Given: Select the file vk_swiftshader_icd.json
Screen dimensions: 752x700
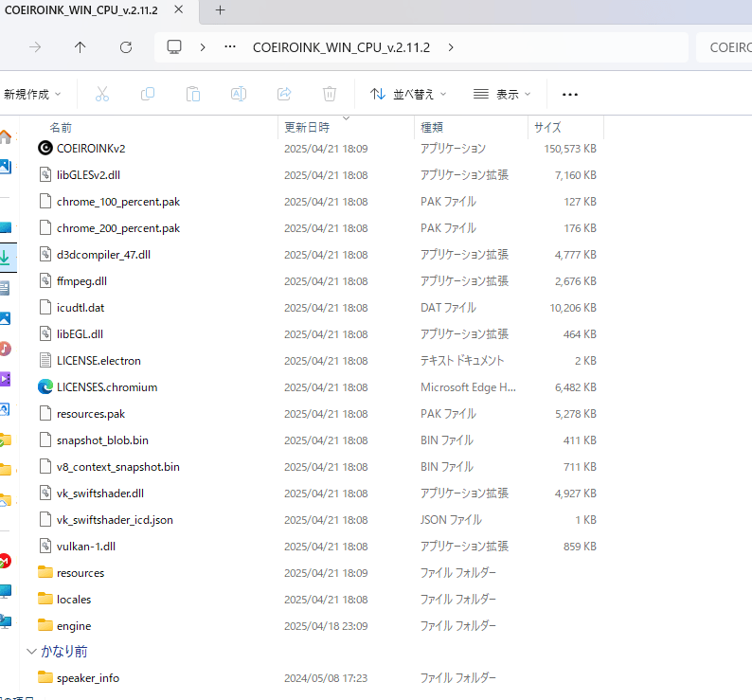Looking at the screenshot, I should [115, 520].
